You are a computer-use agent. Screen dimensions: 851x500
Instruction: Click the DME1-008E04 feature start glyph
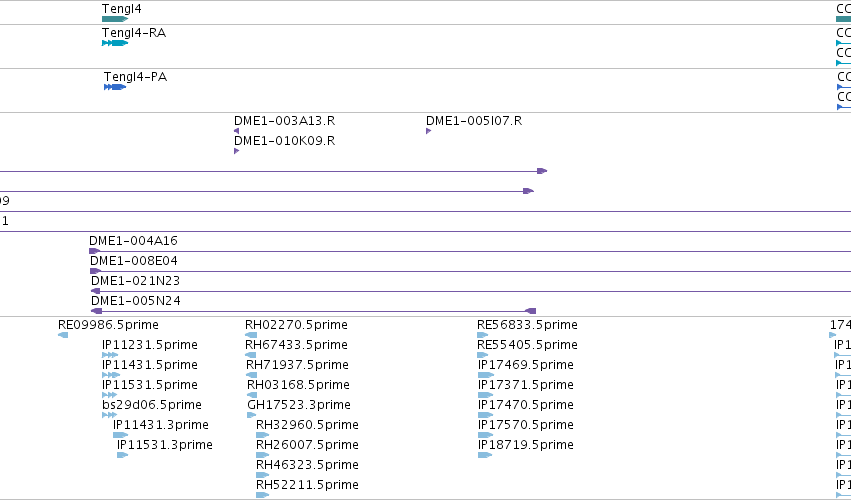(x=96, y=271)
